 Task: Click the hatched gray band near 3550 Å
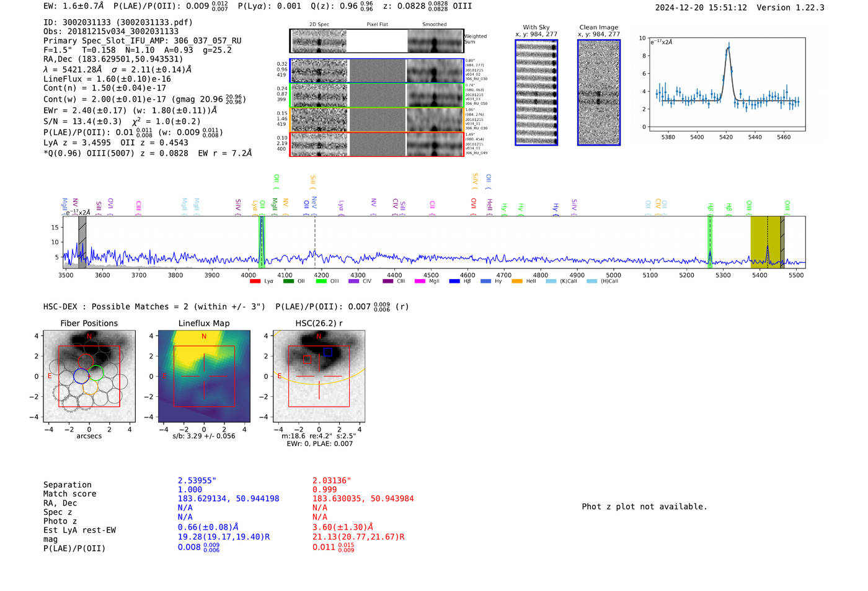tap(82, 242)
